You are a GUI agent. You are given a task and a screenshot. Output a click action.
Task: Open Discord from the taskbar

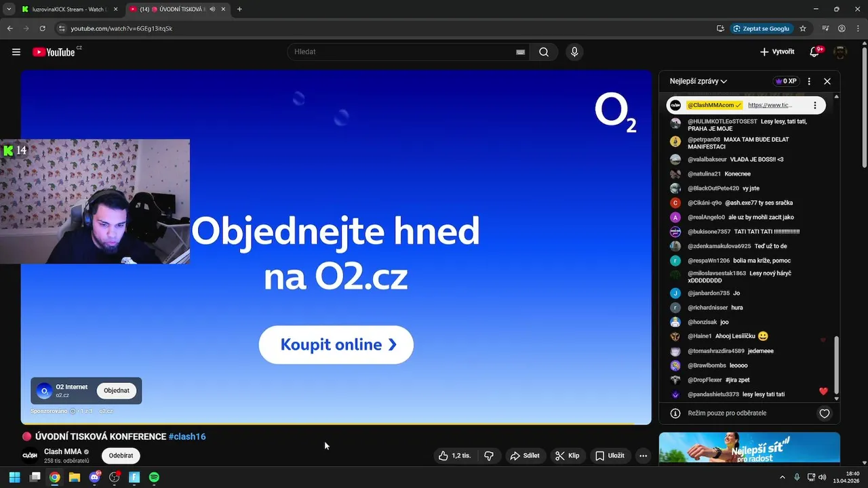95,477
